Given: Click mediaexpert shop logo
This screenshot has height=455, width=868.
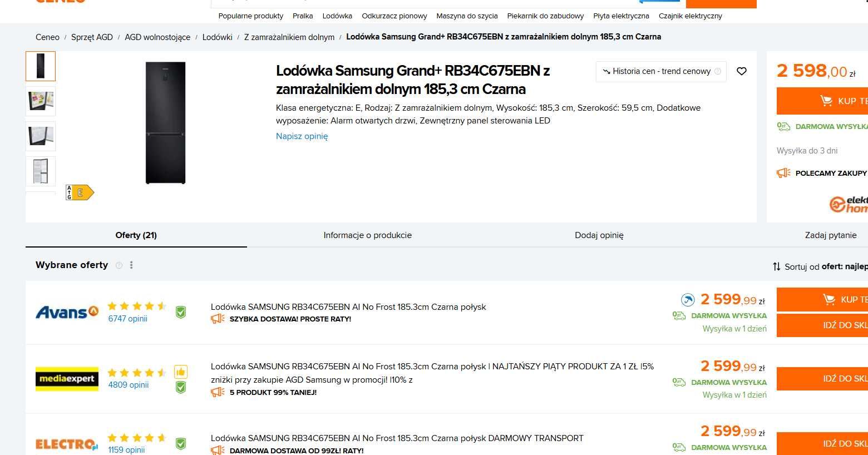Looking at the screenshot, I should pyautogui.click(x=67, y=379).
